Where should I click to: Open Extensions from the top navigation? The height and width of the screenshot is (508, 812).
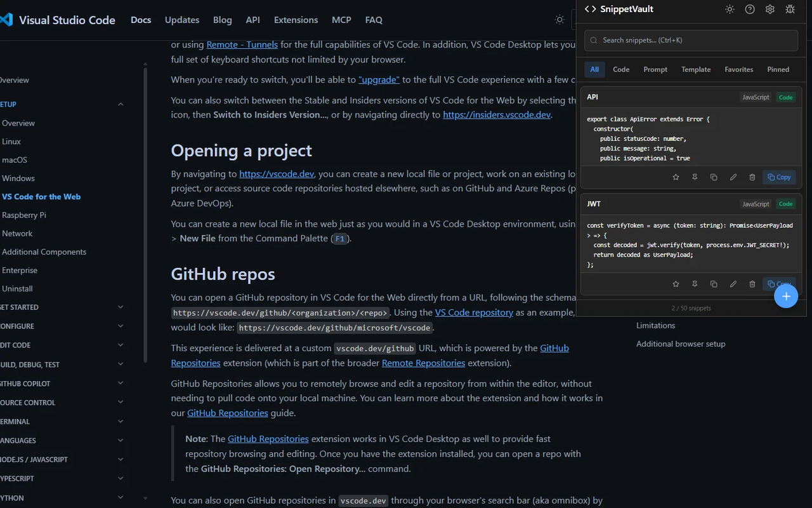coord(296,20)
